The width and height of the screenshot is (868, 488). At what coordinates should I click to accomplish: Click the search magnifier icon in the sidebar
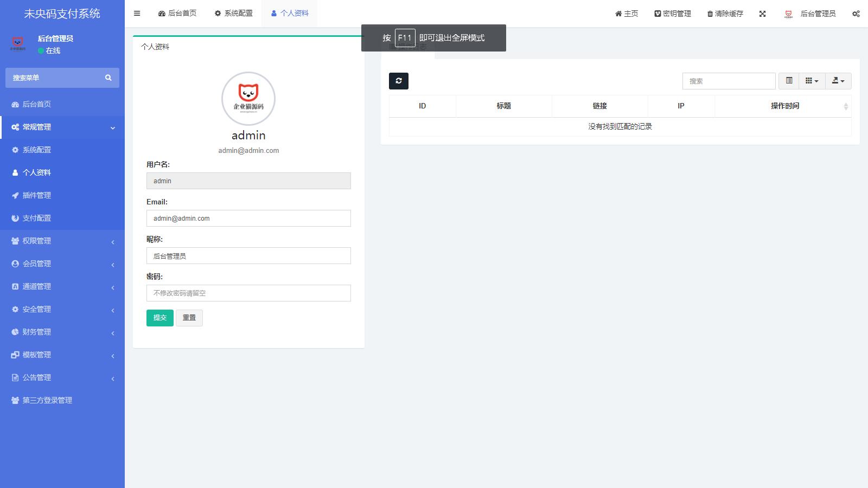[108, 78]
